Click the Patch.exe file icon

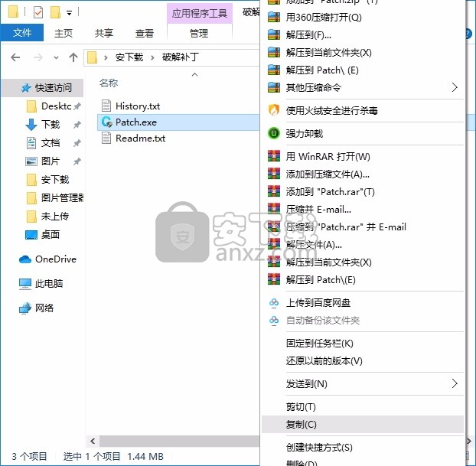coord(107,122)
